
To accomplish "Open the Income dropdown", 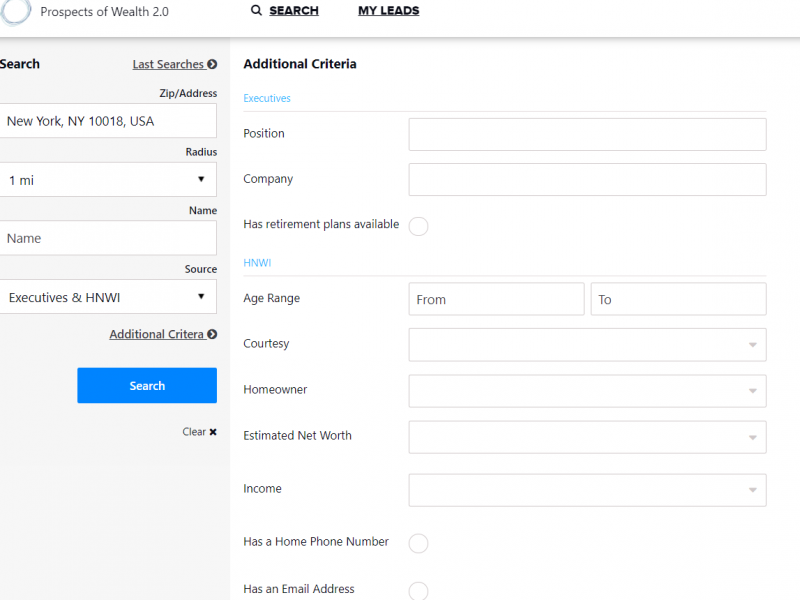I will coord(587,490).
